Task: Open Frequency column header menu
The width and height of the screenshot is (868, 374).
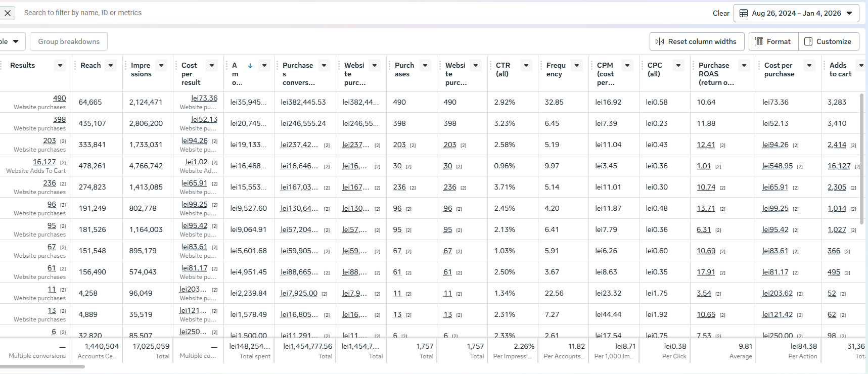Action: 577,65
